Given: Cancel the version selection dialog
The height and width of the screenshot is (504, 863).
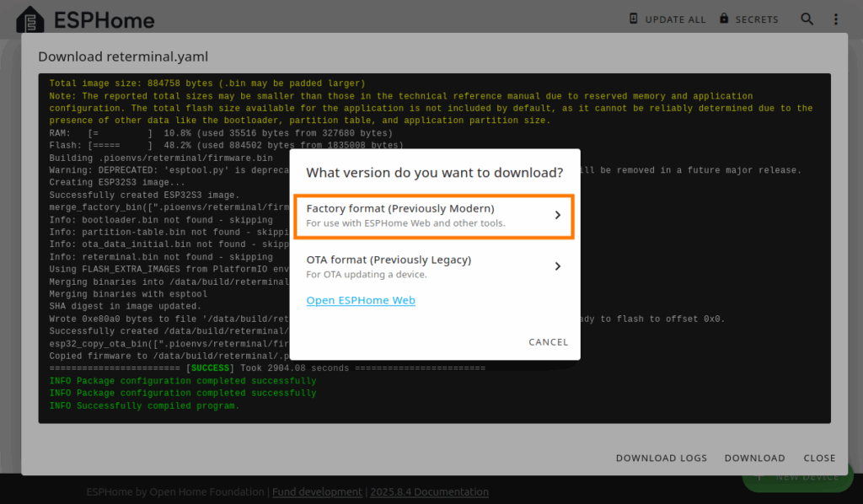Looking at the screenshot, I should pyautogui.click(x=548, y=342).
